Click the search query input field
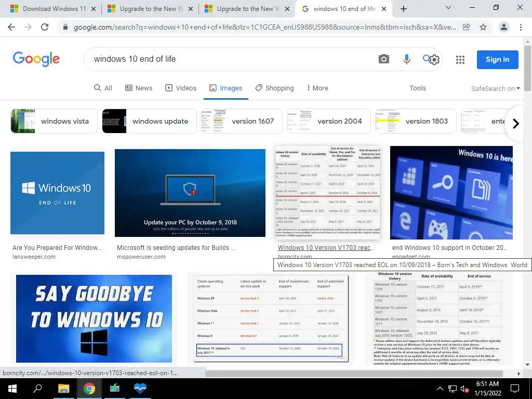This screenshot has height=399, width=532. point(231,59)
